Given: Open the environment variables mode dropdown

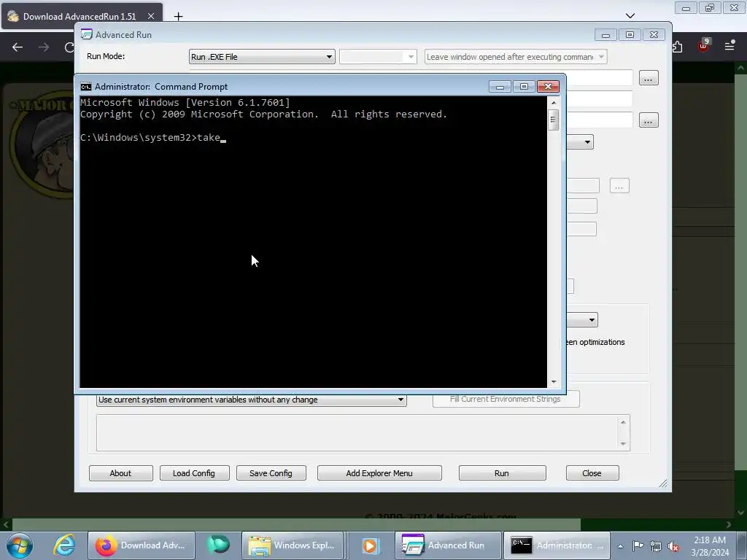Looking at the screenshot, I should pos(251,400).
